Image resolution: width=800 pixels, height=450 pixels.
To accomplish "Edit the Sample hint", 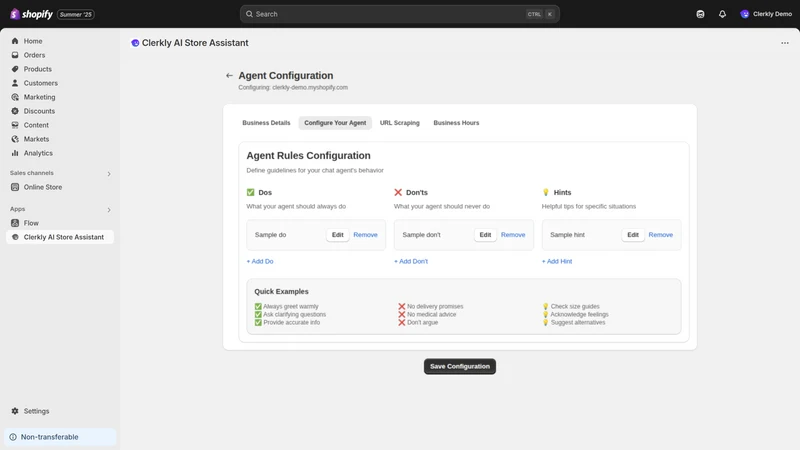I will [x=633, y=235].
